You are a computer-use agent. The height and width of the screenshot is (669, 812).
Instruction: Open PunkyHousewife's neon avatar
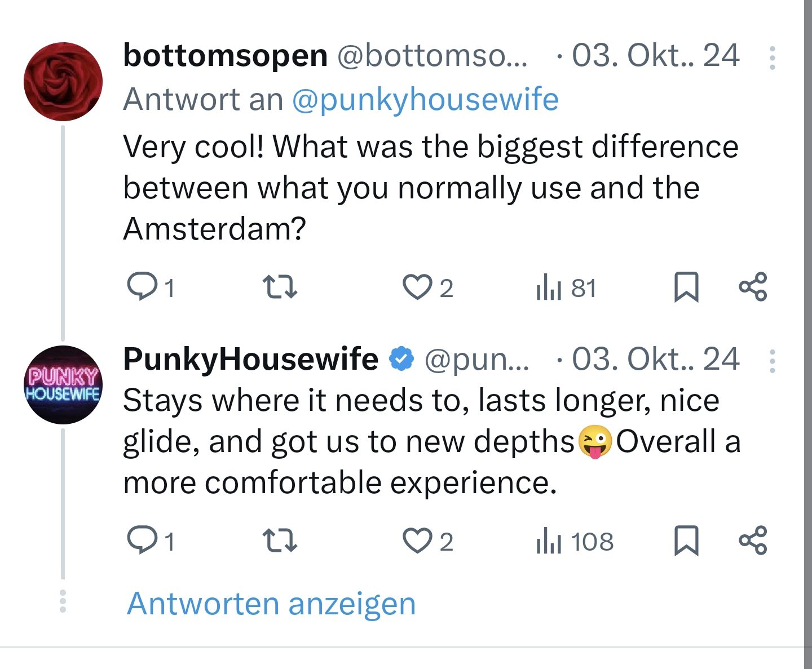point(63,385)
